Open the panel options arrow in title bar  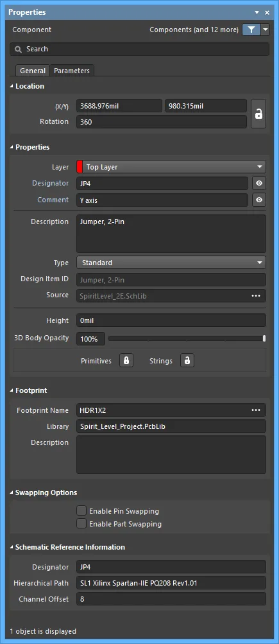(x=257, y=13)
